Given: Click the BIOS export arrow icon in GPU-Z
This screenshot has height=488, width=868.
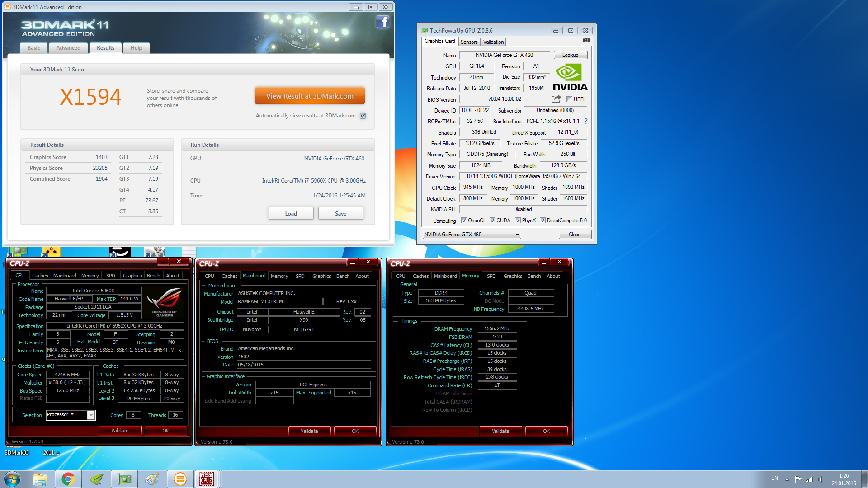Looking at the screenshot, I should 556,99.
